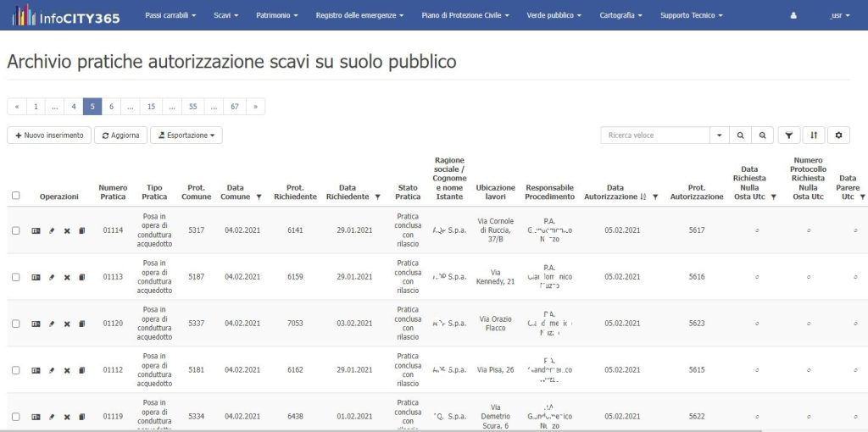Image resolution: width=868 pixels, height=432 pixels.
Task: Filter icon on Data Richiesta Nulla Osta column
Action: click(x=773, y=197)
